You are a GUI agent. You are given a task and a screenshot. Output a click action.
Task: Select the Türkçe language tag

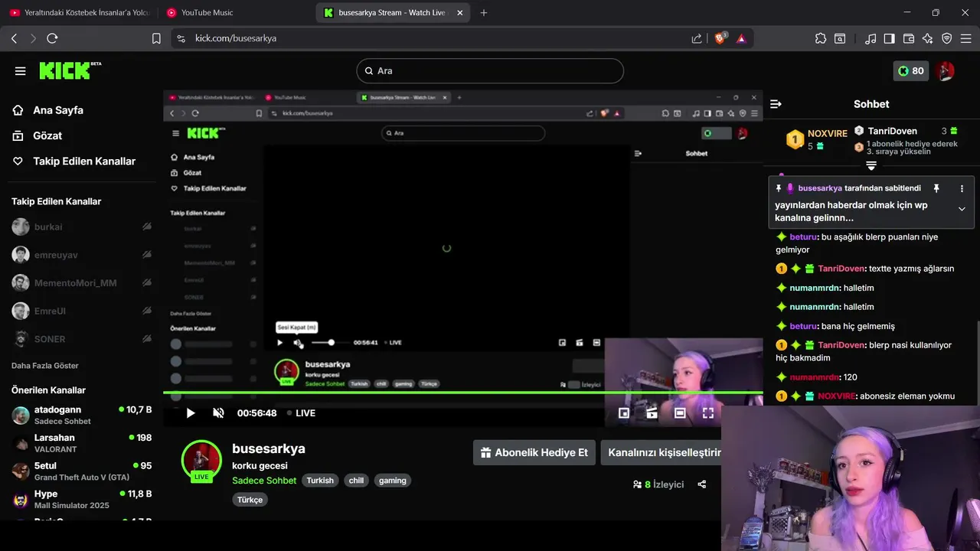[x=250, y=500]
